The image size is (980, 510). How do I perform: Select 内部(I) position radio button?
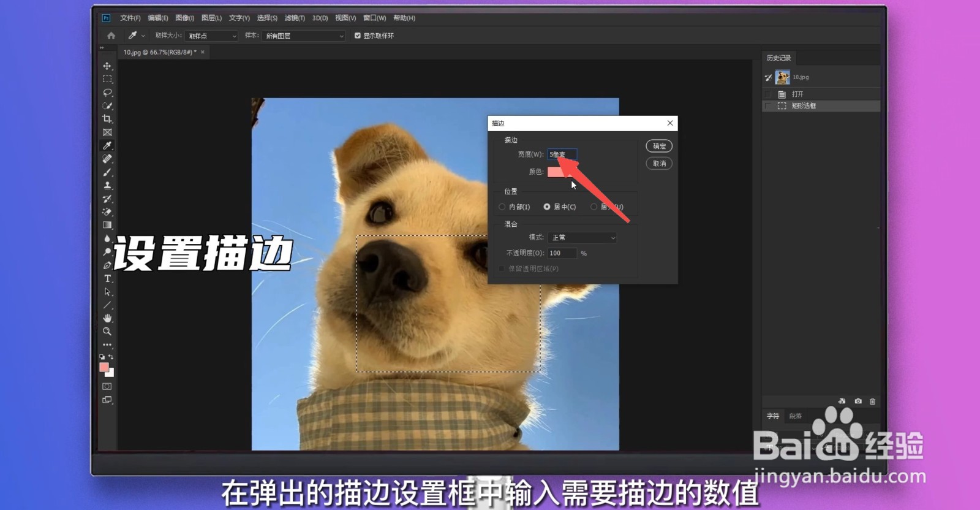click(502, 207)
